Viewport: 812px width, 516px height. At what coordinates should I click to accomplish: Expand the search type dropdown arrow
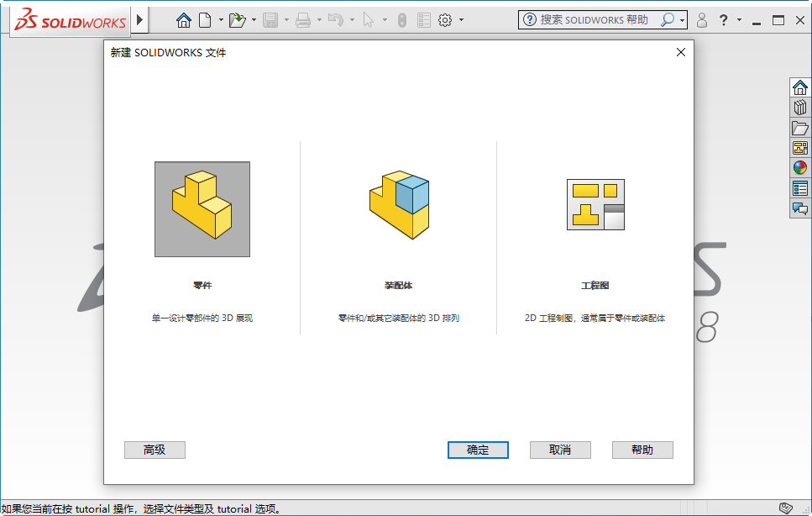pyautogui.click(x=683, y=21)
